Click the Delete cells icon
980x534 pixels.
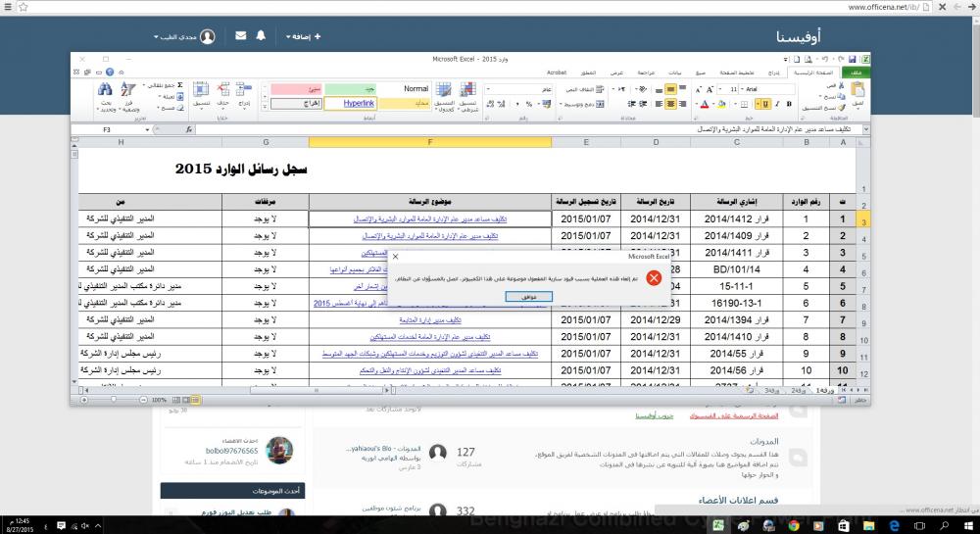(223, 89)
